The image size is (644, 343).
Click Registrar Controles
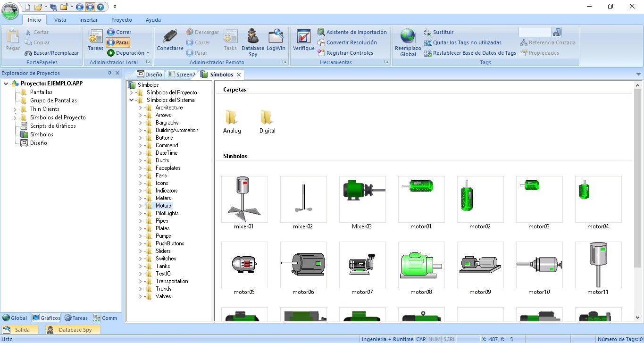(345, 53)
